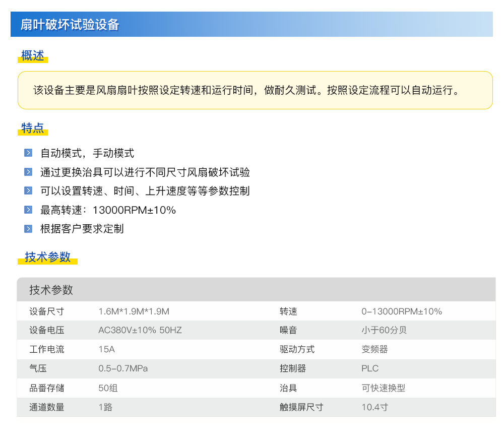The width and height of the screenshot is (504, 448).
Task: Click the value 变频器
Action: [x=374, y=349]
